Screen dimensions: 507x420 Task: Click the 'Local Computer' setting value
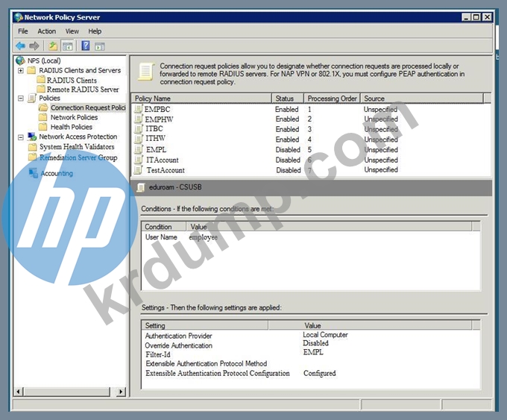(x=325, y=335)
